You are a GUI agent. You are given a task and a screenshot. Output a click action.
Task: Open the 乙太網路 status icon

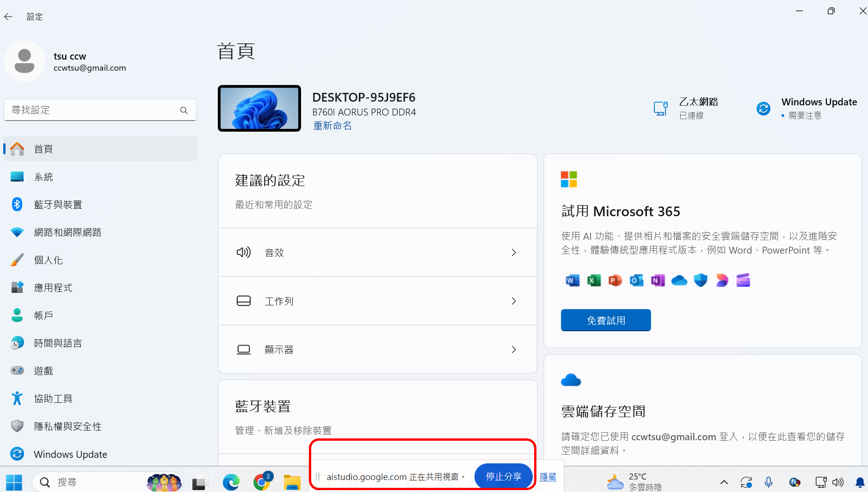point(660,109)
